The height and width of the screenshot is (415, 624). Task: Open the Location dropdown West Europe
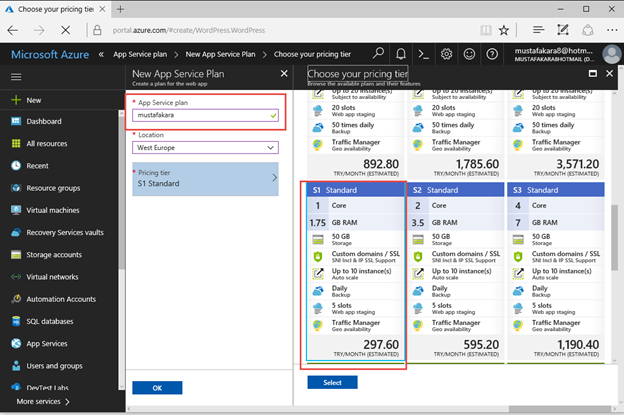click(x=205, y=148)
